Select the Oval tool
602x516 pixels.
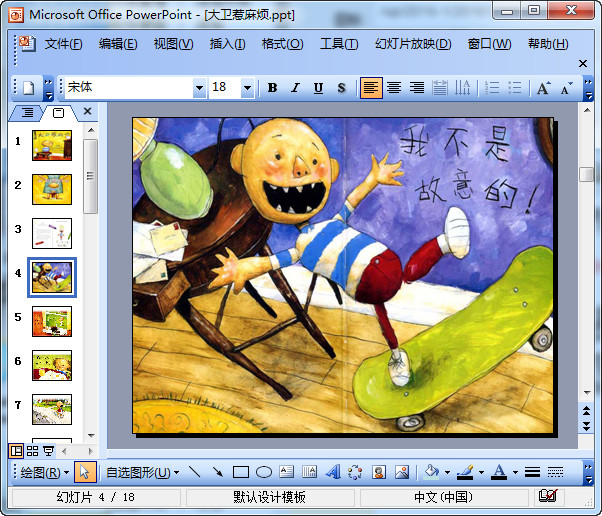pyautogui.click(x=264, y=472)
